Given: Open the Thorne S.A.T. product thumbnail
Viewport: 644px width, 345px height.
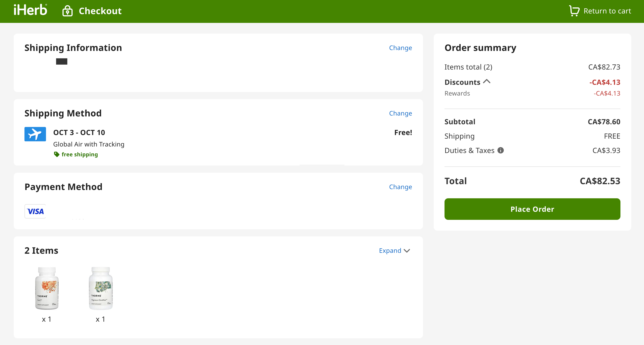Looking at the screenshot, I should [47, 288].
